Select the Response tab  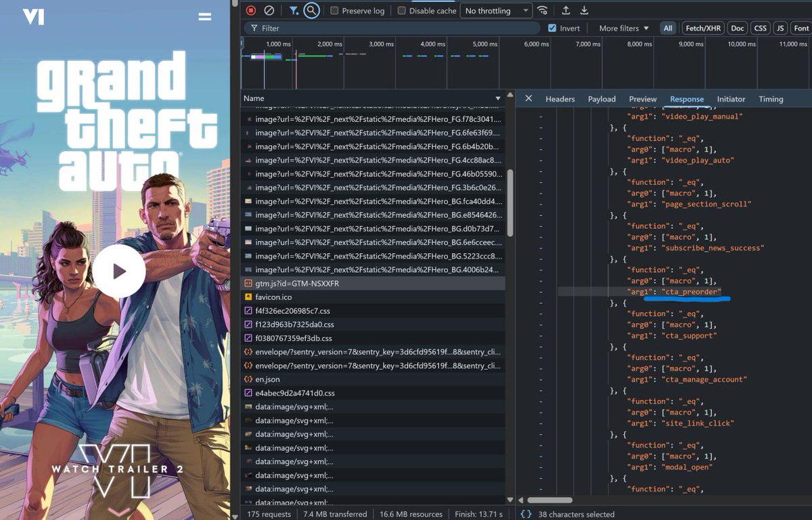click(x=687, y=99)
